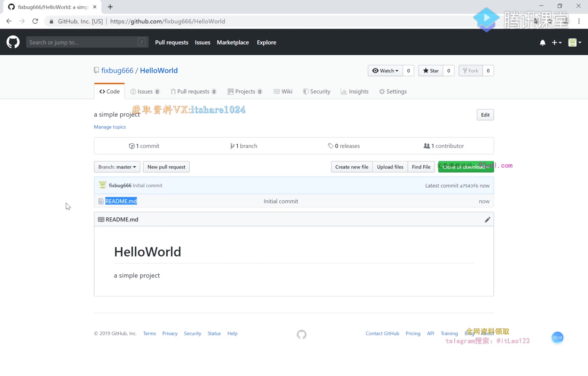The image size is (588, 376).
Task: Click the site security lock icon
Action: click(x=51, y=22)
